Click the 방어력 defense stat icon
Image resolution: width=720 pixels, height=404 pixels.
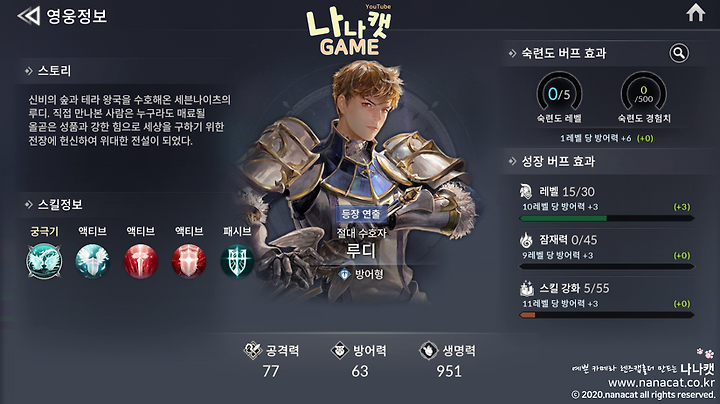[x=339, y=351]
